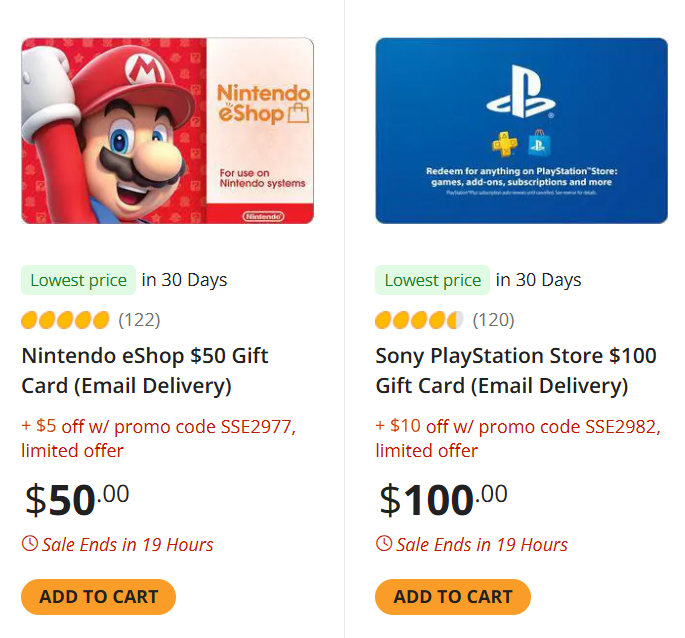The width and height of the screenshot is (685, 638).
Task: Click the PlayStation card's Sale Ends in 19 Hours text
Action: coord(481,545)
